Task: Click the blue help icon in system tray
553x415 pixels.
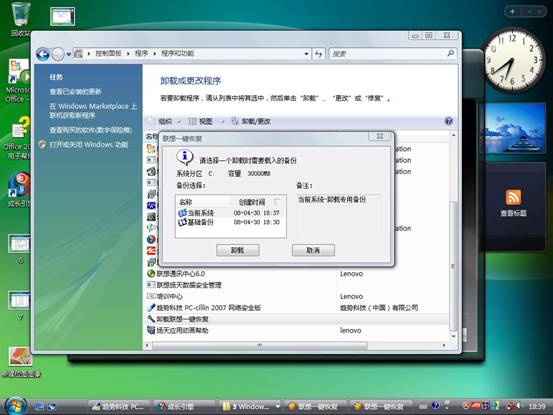Action: click(435, 406)
